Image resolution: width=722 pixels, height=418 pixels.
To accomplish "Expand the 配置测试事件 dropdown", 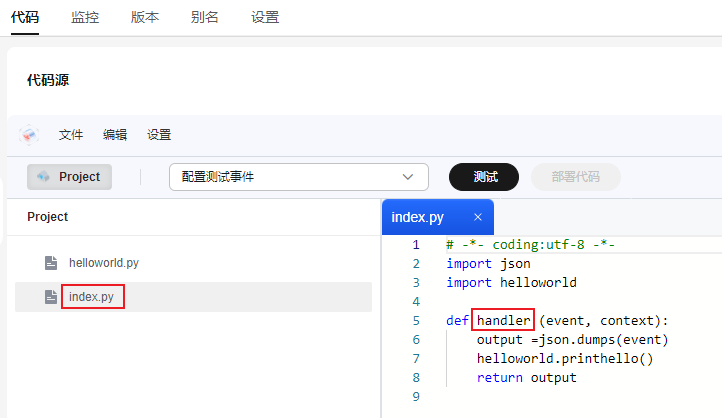I will click(x=298, y=177).
